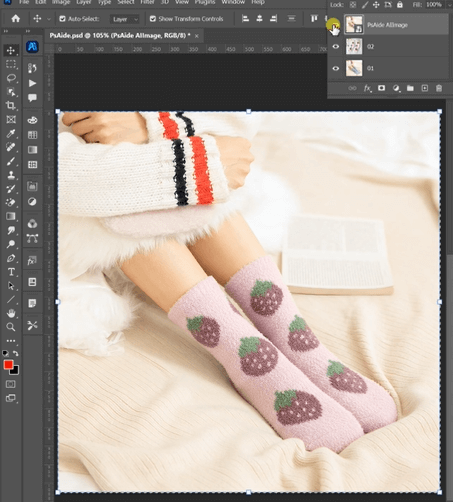The width and height of the screenshot is (453, 502).
Task: Click the Home button in options bar
Action: (x=16, y=19)
